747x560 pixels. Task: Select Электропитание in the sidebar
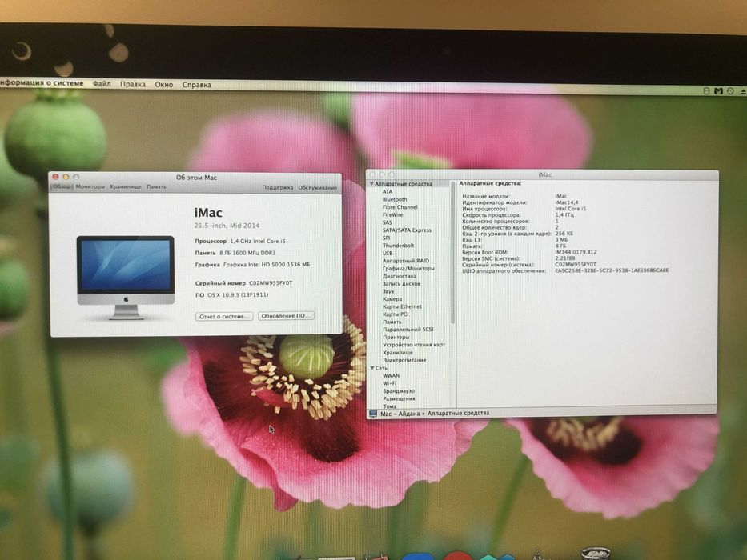pos(404,361)
